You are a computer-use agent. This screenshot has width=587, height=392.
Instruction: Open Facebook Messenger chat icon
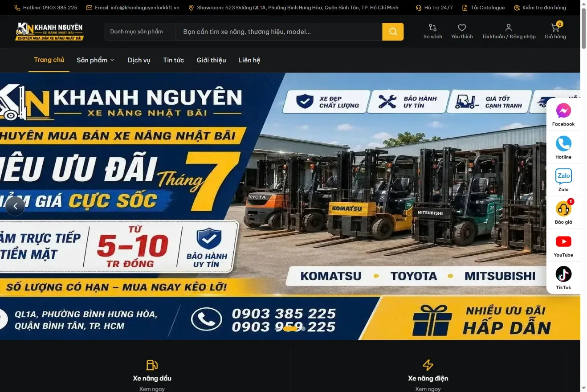click(x=563, y=110)
